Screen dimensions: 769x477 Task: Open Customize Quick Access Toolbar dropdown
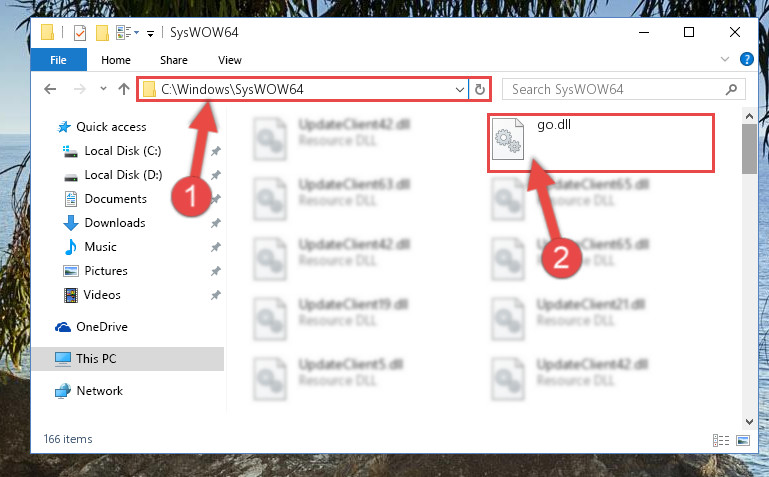point(151,33)
